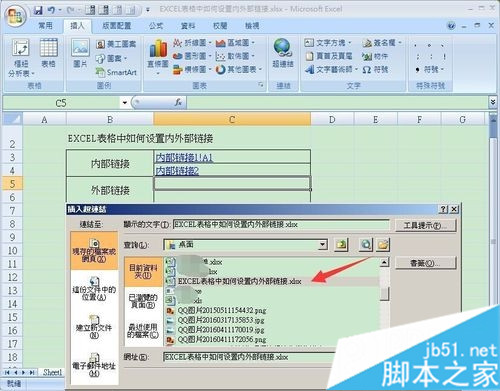Open the WordArt (文字藝術師) dropdown
This screenshot has width=500, height=391.
click(x=332, y=70)
